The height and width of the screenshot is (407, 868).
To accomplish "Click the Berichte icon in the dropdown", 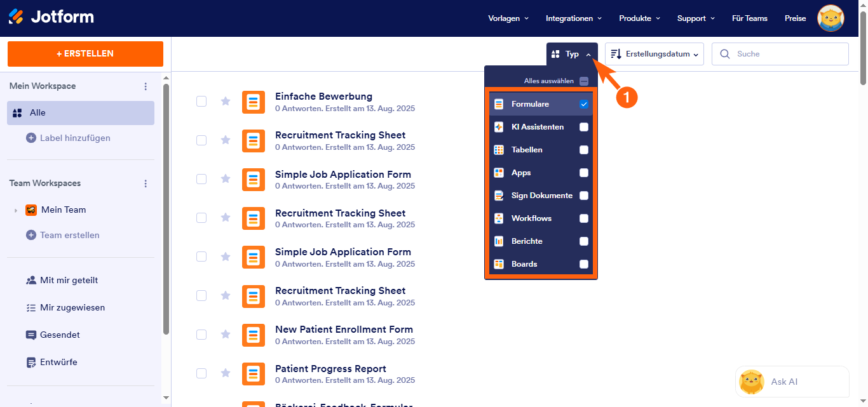I will click(499, 241).
